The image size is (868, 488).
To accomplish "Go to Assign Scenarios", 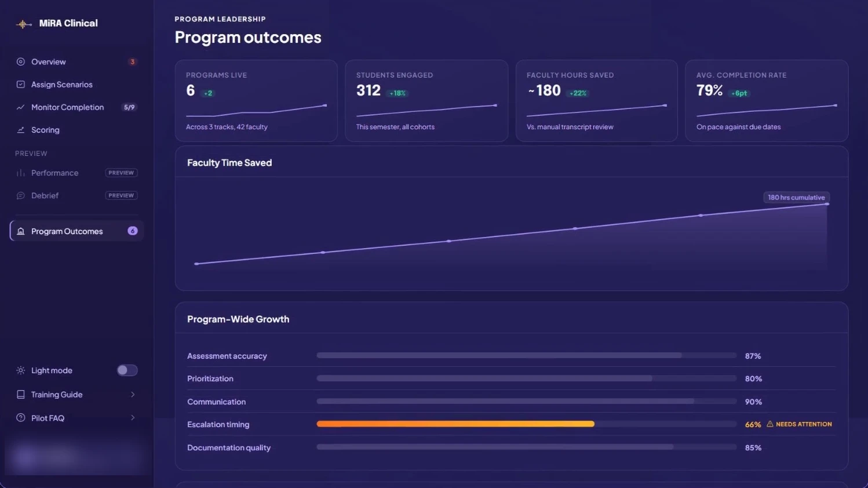I will 76,85.
